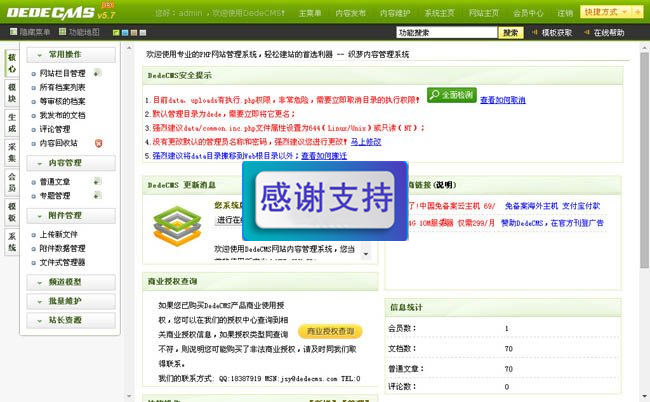
Task: Open the 功能地图 icon in the toolbar
Action: (62, 31)
